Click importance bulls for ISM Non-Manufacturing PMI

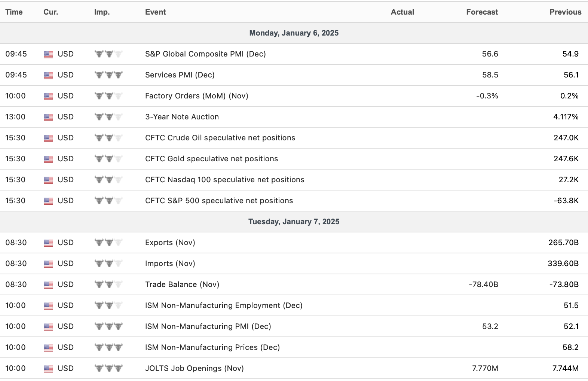(x=108, y=327)
